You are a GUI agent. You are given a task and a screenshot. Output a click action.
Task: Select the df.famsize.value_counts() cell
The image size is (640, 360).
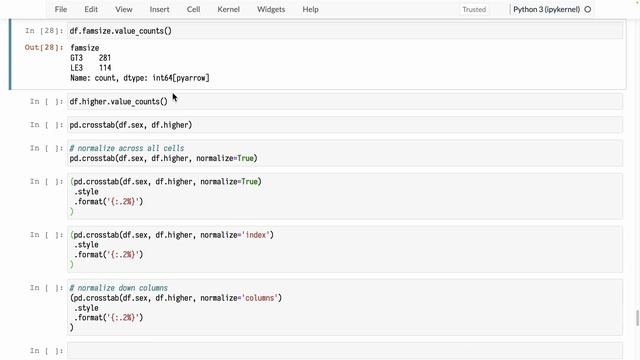click(x=345, y=31)
